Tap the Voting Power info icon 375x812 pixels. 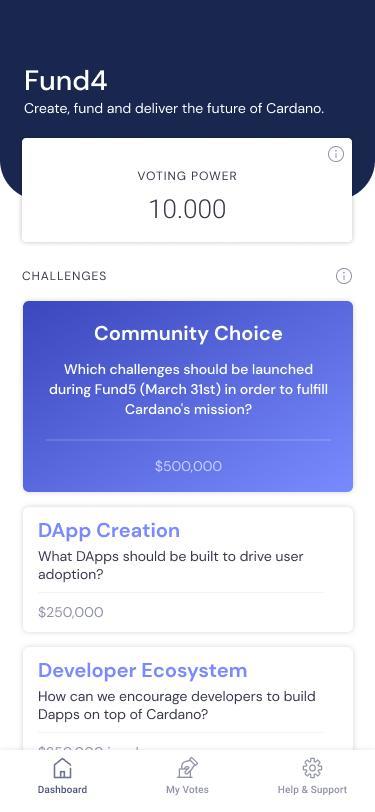336,154
